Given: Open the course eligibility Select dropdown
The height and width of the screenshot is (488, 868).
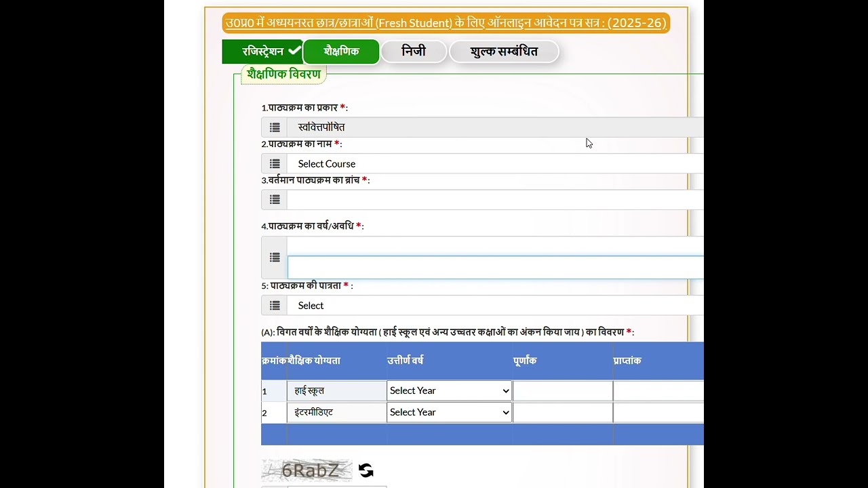Looking at the screenshot, I should (x=495, y=306).
